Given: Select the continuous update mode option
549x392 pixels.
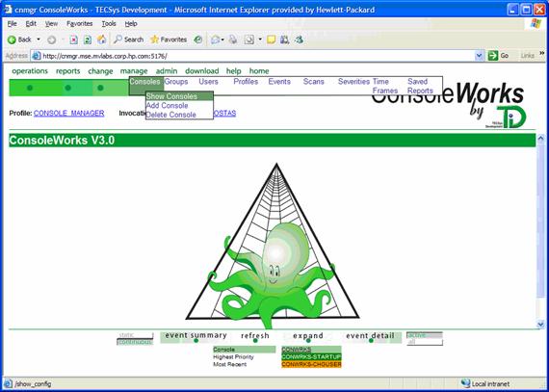Looking at the screenshot, I should click(x=135, y=342).
